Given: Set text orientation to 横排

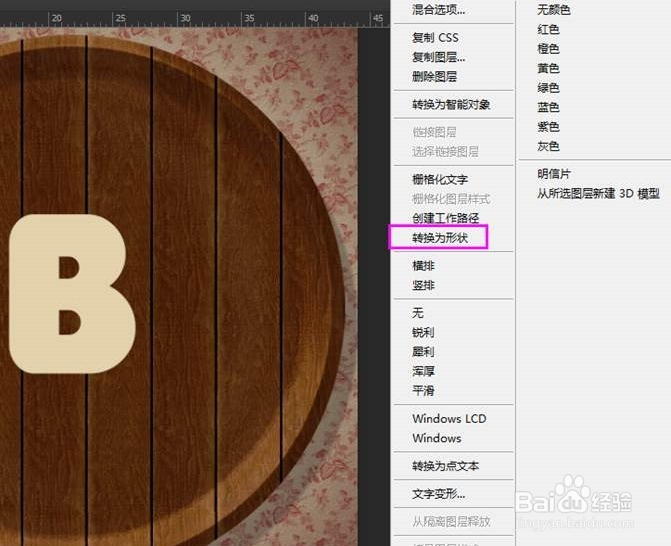Looking at the screenshot, I should point(423,266).
